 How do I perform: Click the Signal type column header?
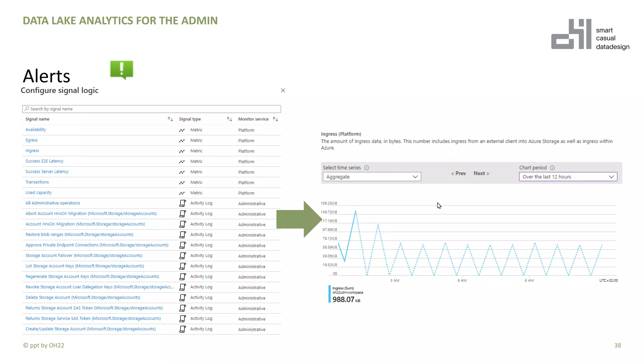(190, 119)
